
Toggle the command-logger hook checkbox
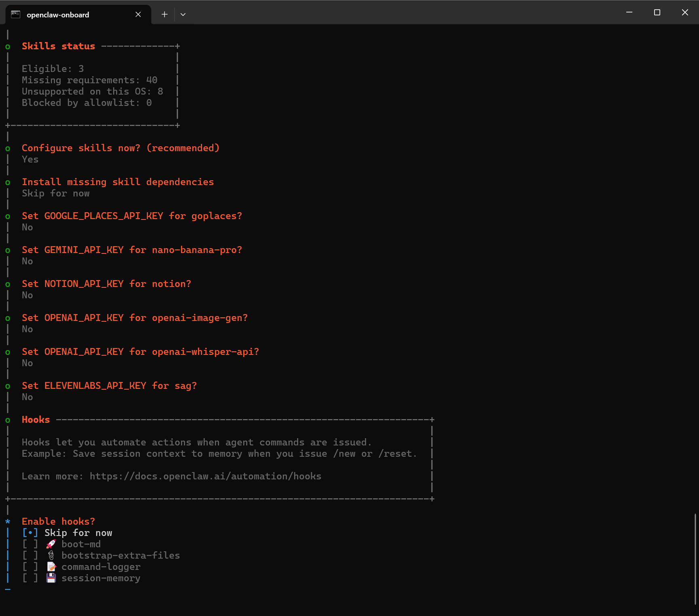(30, 567)
